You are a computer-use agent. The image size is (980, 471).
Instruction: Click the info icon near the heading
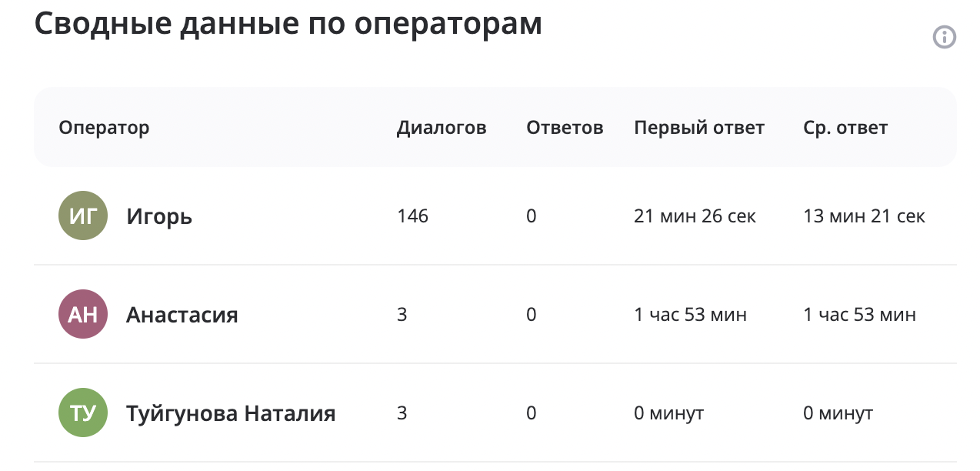945,37
